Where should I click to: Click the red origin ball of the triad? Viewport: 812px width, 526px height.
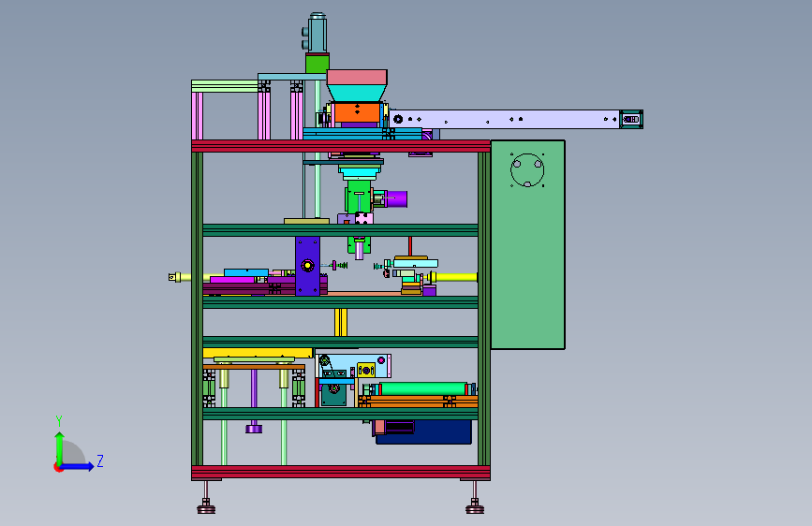58,467
